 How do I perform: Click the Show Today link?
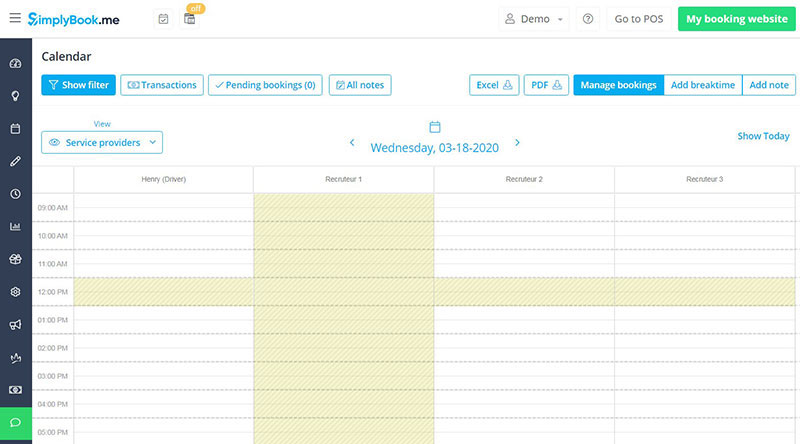coord(763,136)
